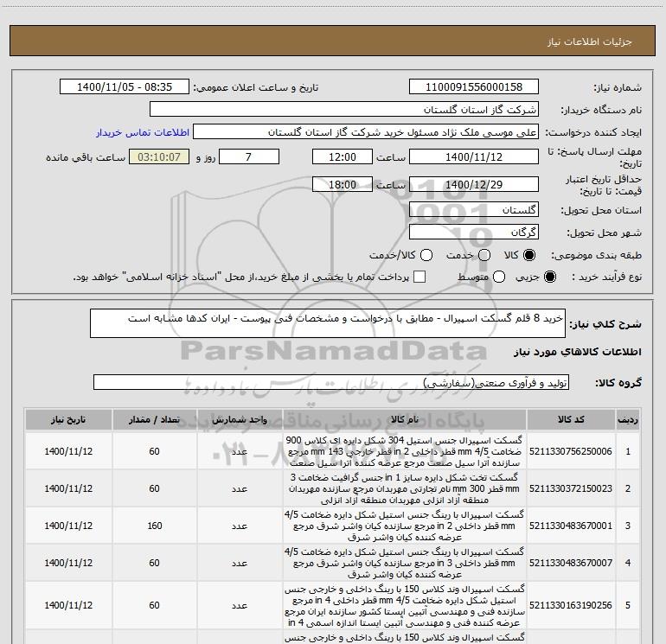Click the goods group field تولید و فرآوری صنعتی
This screenshot has width=666, height=644.
331,382
